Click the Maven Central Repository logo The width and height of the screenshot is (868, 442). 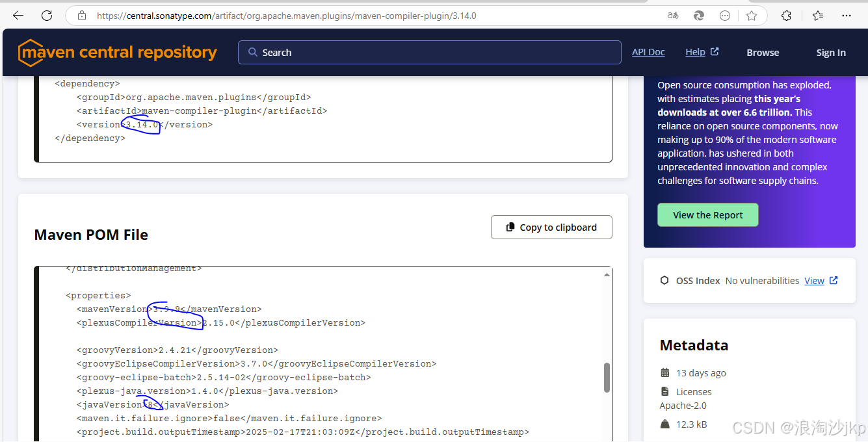coord(118,53)
